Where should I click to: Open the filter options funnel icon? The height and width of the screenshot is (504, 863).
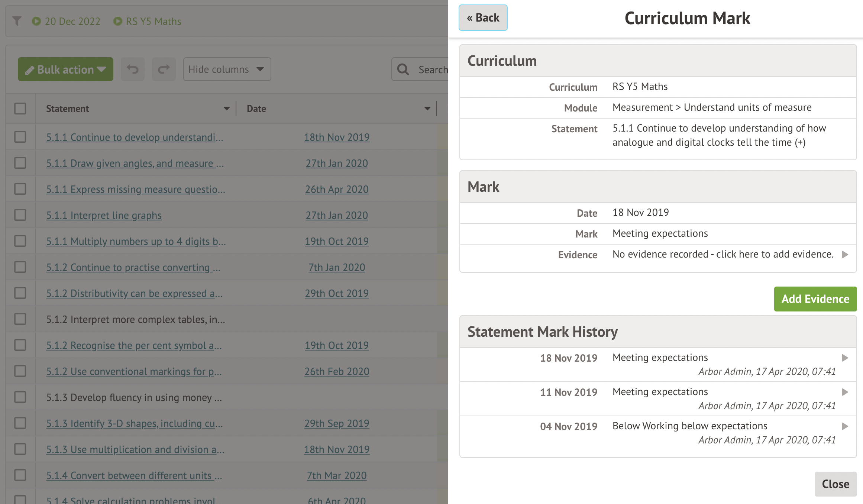[17, 21]
